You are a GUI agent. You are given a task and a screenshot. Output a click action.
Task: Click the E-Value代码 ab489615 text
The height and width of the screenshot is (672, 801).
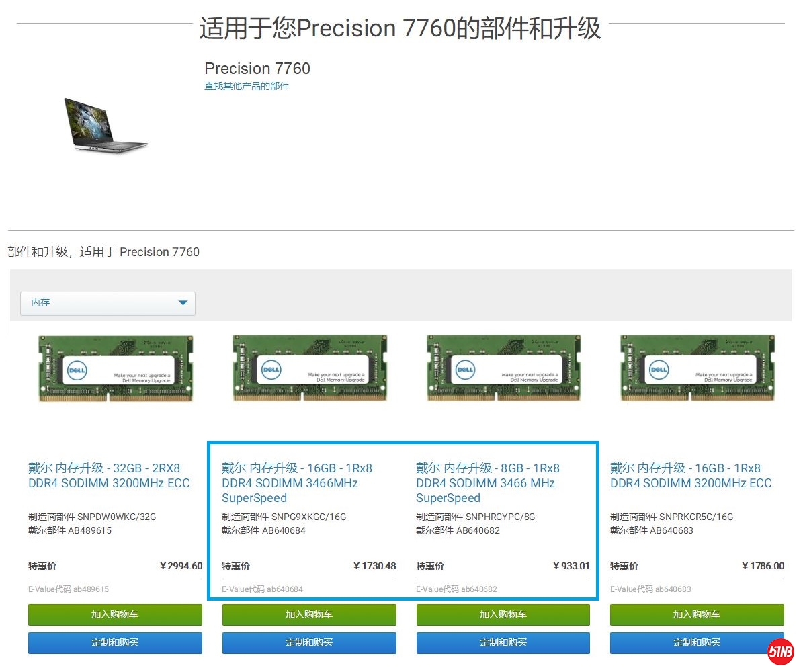click(69, 589)
